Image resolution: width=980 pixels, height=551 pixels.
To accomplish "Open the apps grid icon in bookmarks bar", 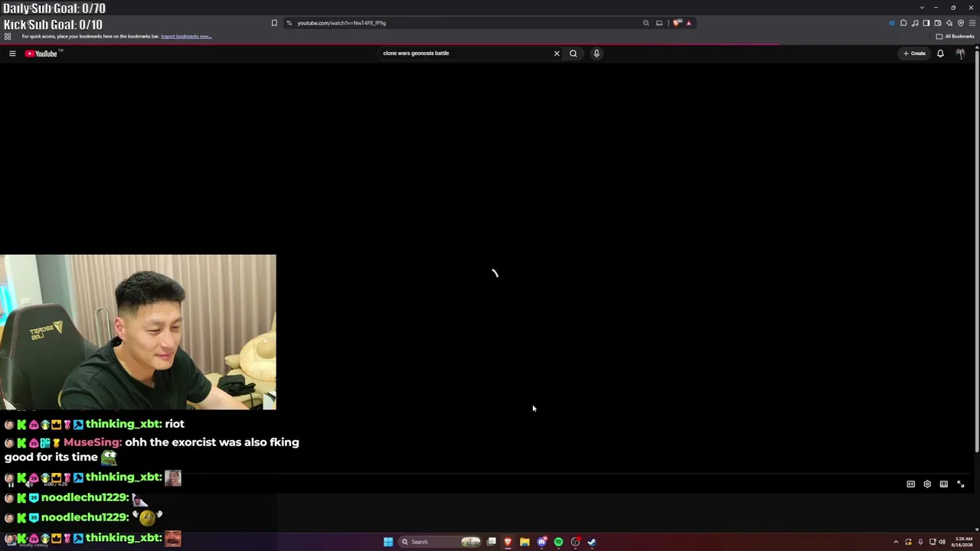I will pyautogui.click(x=8, y=36).
